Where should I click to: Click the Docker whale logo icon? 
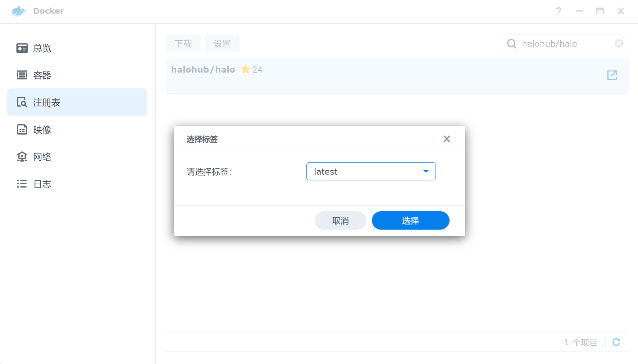(19, 11)
